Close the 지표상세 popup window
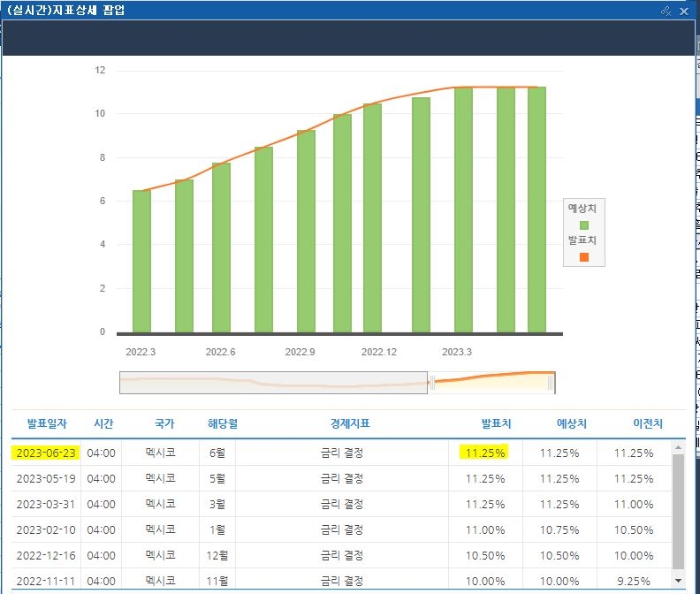 coord(683,11)
